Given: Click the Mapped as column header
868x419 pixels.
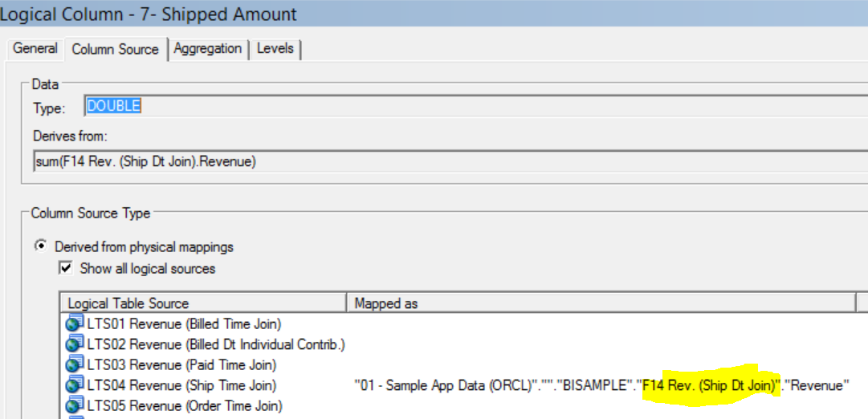Looking at the screenshot, I should coord(601,303).
